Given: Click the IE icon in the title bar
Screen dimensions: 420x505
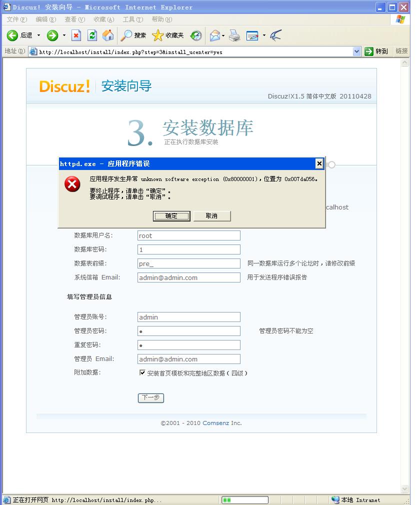Looking at the screenshot, I should click(x=7, y=7).
